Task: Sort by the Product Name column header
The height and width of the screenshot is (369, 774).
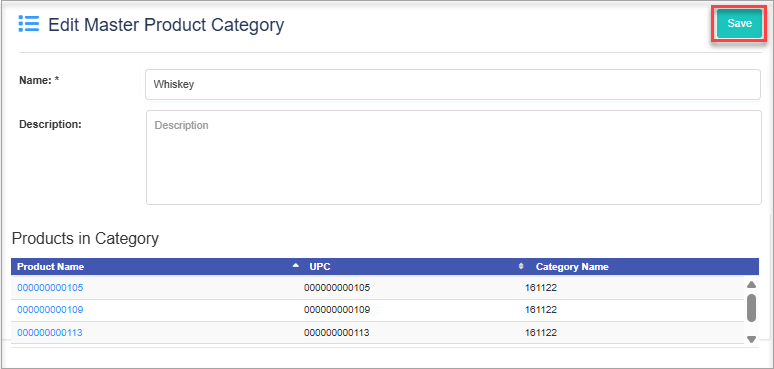Action: 50,267
